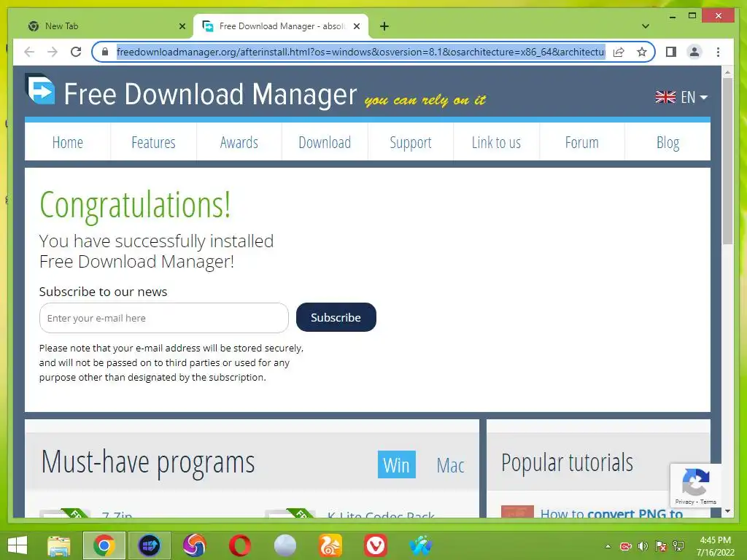Click the Action Center flag tray icon

tap(661, 546)
